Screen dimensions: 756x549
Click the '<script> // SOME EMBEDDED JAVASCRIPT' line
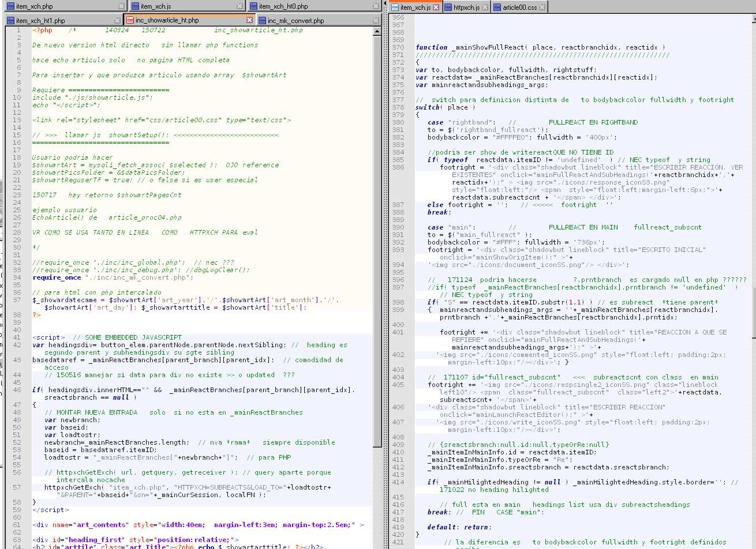click(x=107, y=337)
